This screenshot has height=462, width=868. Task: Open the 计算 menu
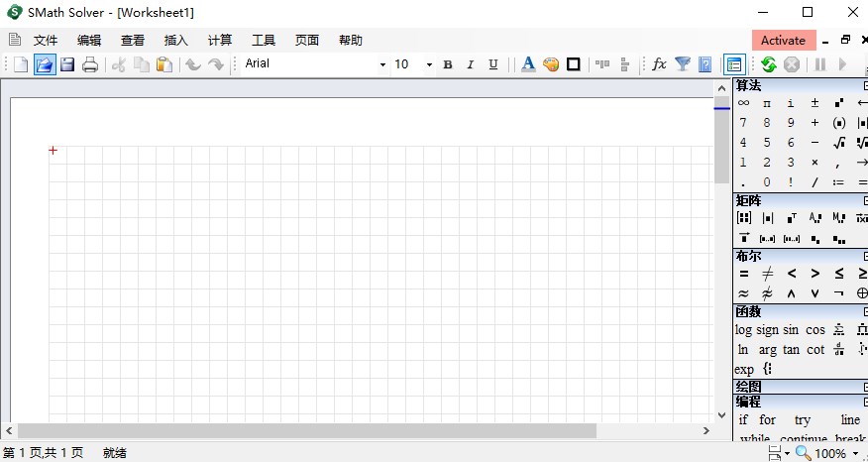click(x=219, y=41)
